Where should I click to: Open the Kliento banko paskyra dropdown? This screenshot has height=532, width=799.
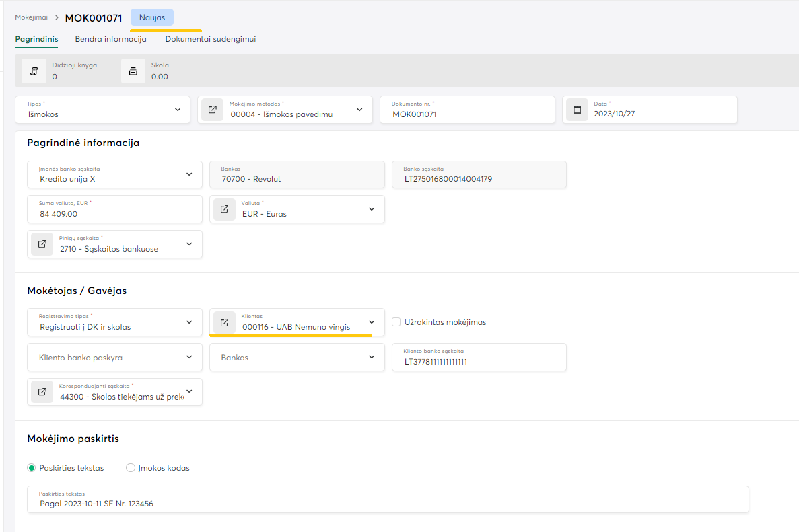coord(188,357)
